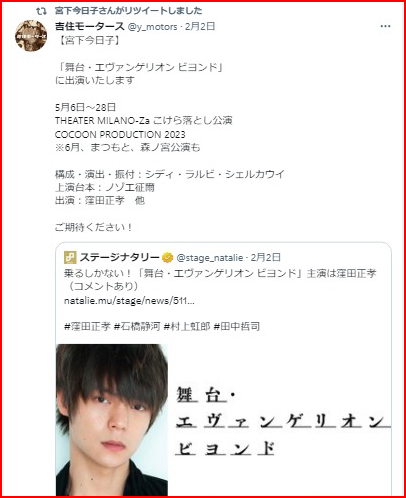Open the three-dot more options menu
The image size is (406, 498).
(385, 26)
